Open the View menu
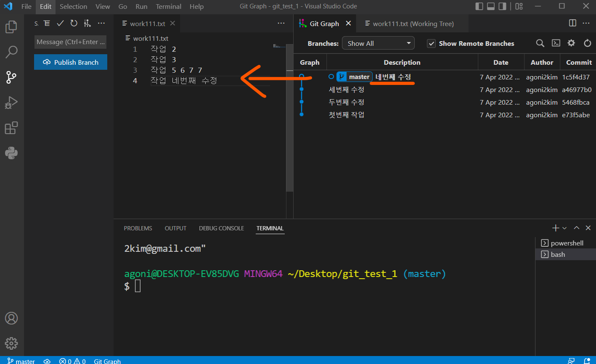Viewport: 596px width, 364px height. click(x=103, y=6)
